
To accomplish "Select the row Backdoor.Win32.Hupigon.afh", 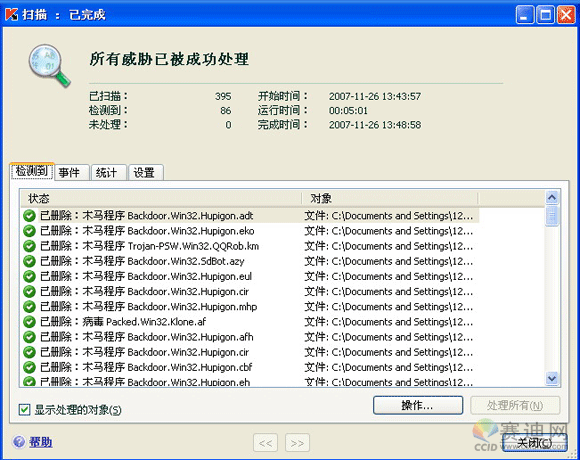I will coord(250,337).
